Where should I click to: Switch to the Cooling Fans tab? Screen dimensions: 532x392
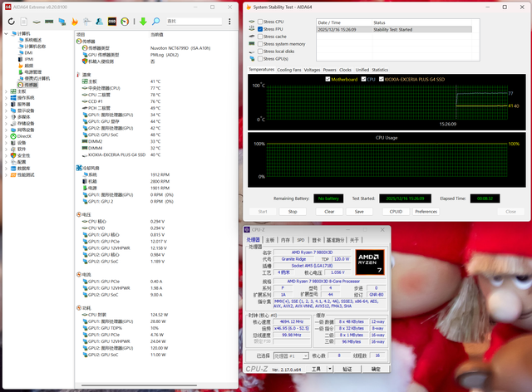(288, 70)
